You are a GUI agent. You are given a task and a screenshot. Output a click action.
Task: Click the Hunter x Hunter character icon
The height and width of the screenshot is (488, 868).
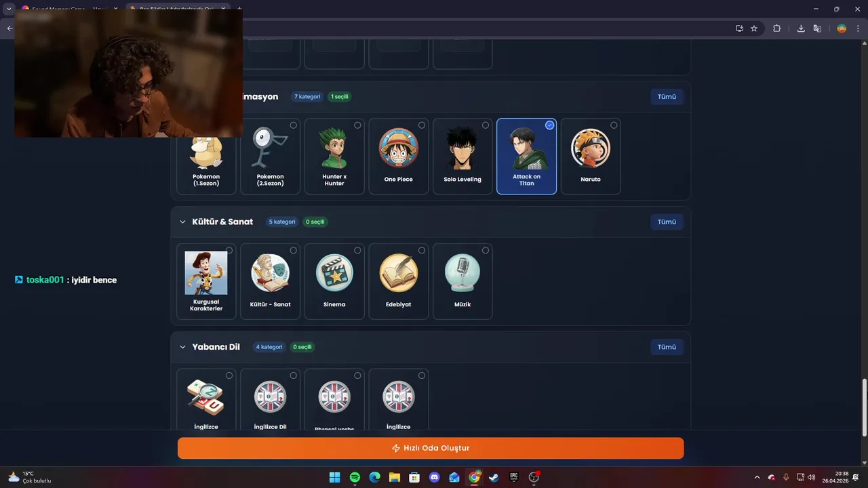[x=334, y=148]
